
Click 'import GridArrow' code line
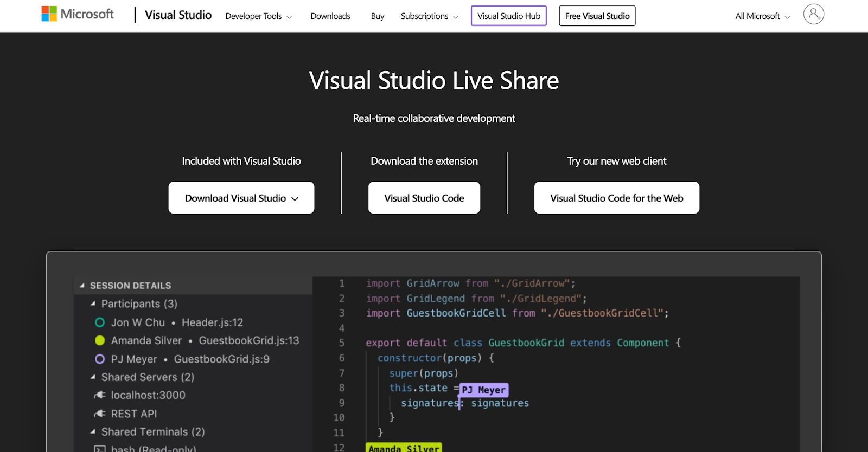tap(470, 283)
